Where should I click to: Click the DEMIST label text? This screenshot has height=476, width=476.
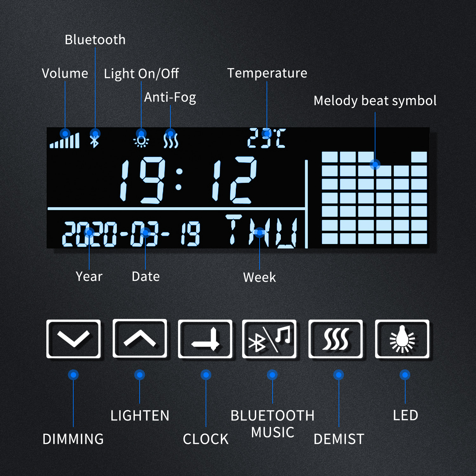339,439
